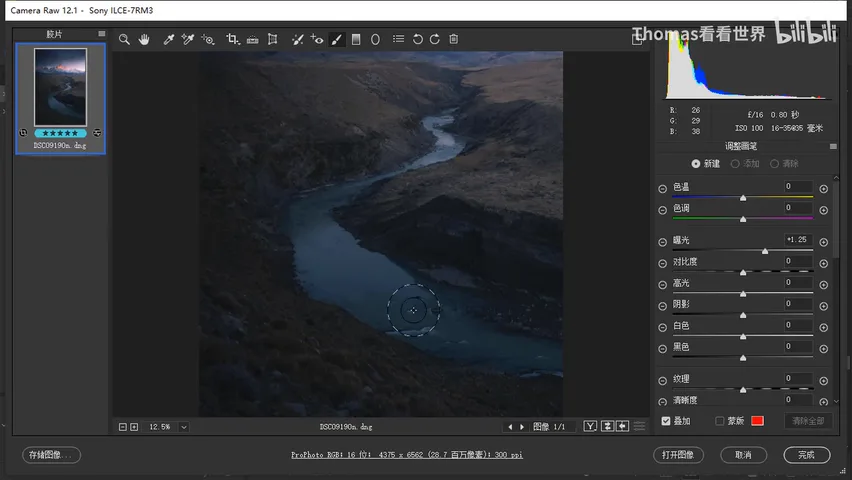
Task: Decrease 阴影 with its minus button
Action: (x=662, y=306)
